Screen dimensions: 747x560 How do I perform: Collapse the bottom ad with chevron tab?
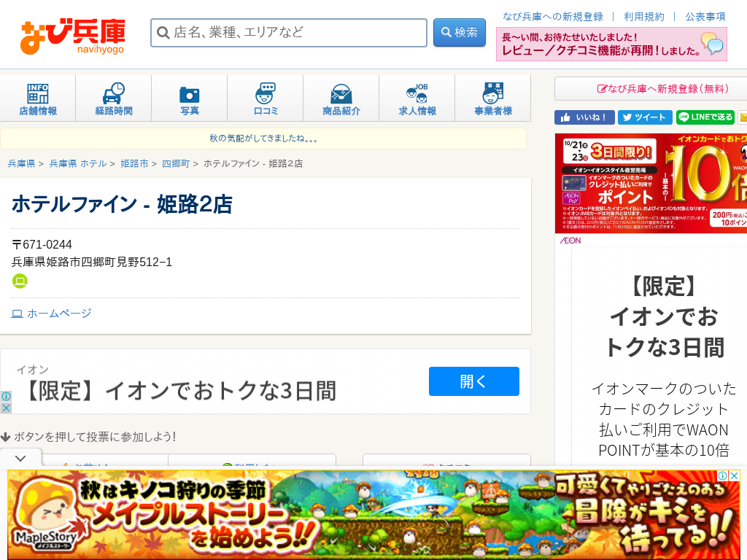20,458
